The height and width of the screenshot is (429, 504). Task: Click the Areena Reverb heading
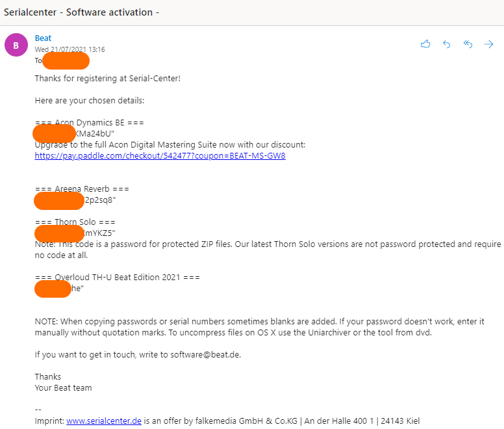point(82,189)
